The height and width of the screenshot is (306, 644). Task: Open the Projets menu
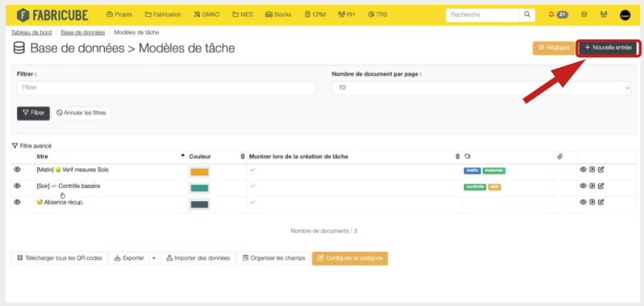(x=119, y=15)
